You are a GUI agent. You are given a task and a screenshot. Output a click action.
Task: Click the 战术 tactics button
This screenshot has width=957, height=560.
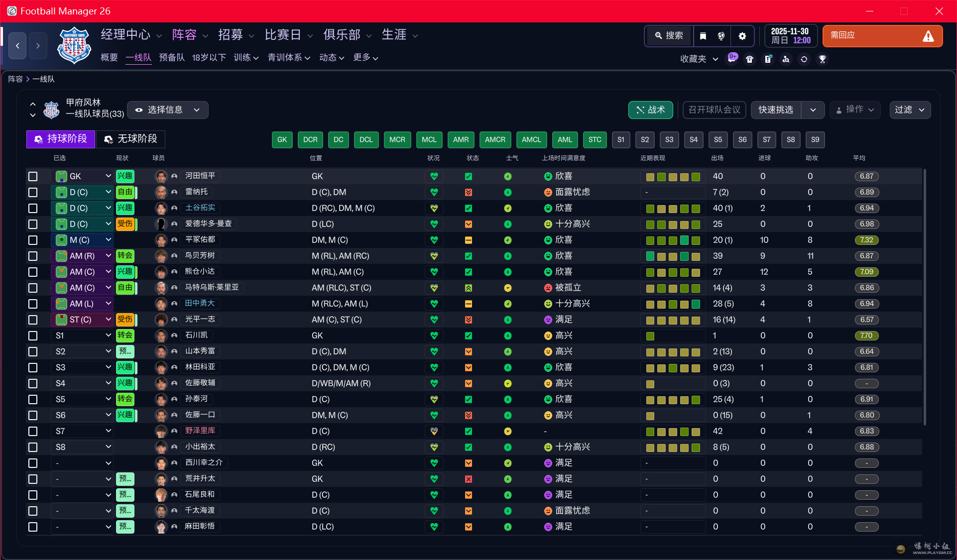click(x=650, y=110)
